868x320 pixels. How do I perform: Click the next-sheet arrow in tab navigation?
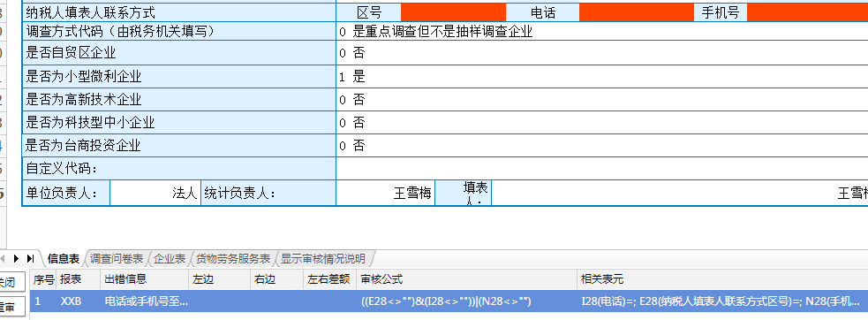point(16,258)
